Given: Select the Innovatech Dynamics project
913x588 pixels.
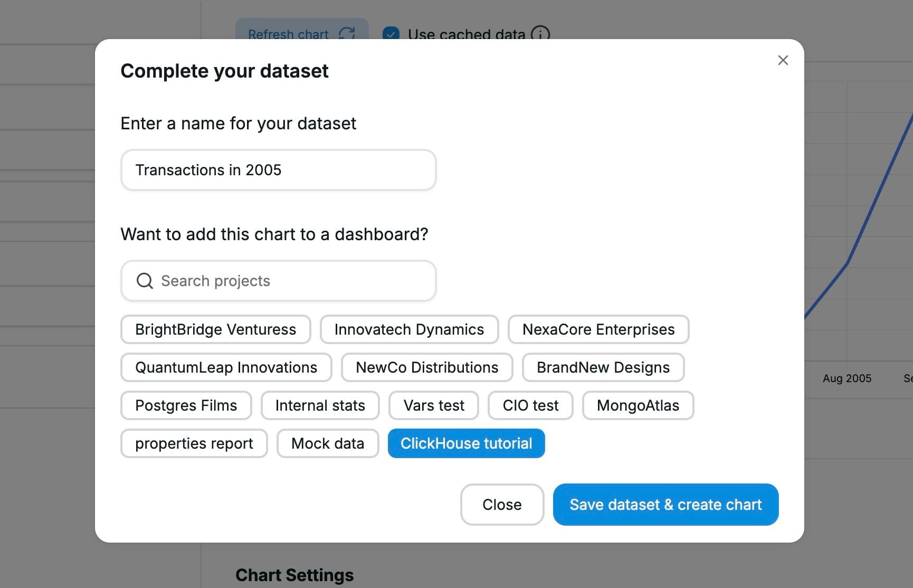Looking at the screenshot, I should [409, 329].
